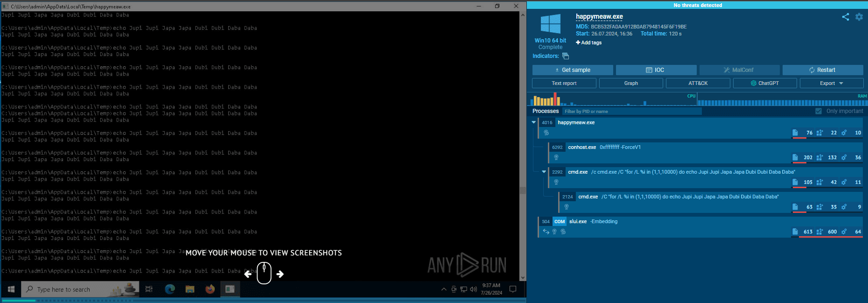The image size is (868, 303).
Task: Switch to the Graph view
Action: point(630,83)
